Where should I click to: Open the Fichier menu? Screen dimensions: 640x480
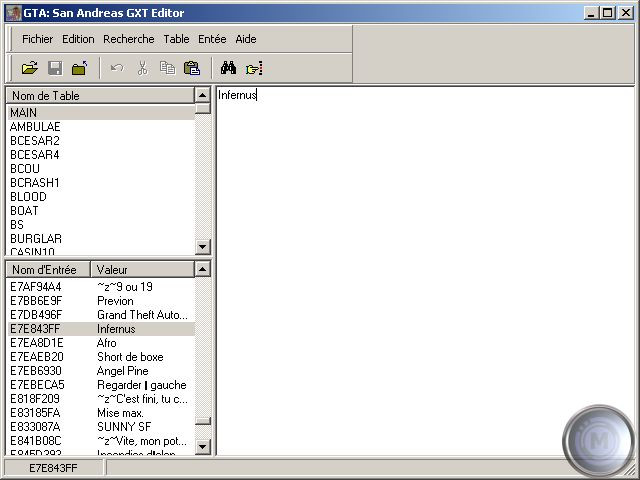coord(37,39)
